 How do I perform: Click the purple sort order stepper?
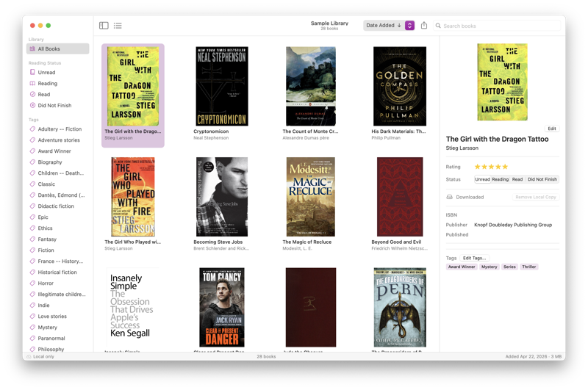coord(410,26)
